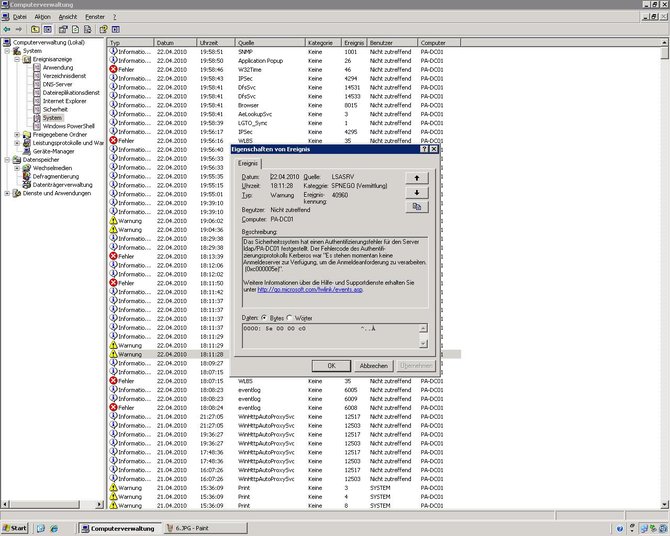Click OK in the event properties dialog
The image size is (670, 536).
pyautogui.click(x=332, y=366)
